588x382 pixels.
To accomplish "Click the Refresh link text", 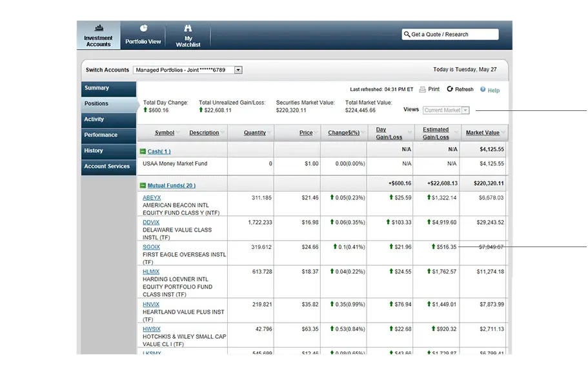I will coord(464,89).
